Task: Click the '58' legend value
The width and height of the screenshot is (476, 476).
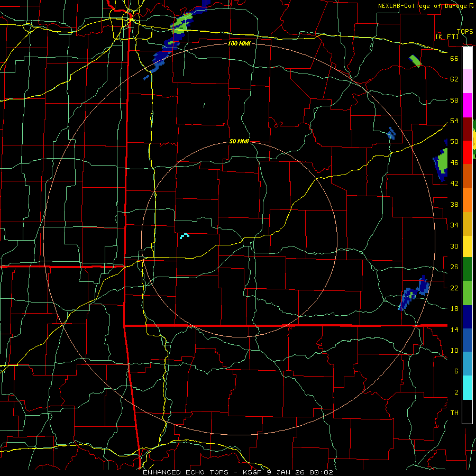Action: pyautogui.click(x=454, y=100)
